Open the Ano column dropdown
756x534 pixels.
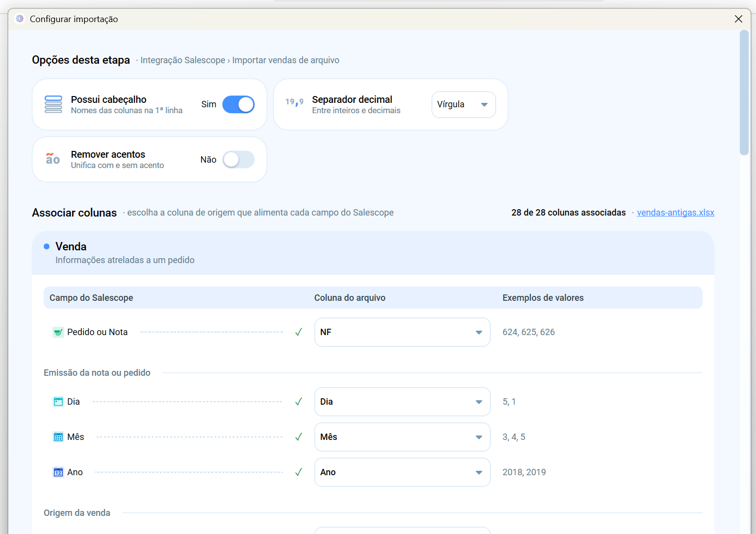click(402, 472)
